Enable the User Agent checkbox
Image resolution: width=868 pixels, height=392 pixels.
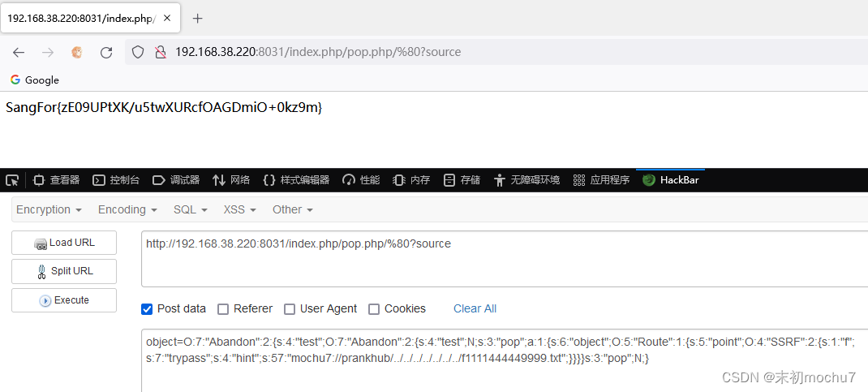click(290, 309)
